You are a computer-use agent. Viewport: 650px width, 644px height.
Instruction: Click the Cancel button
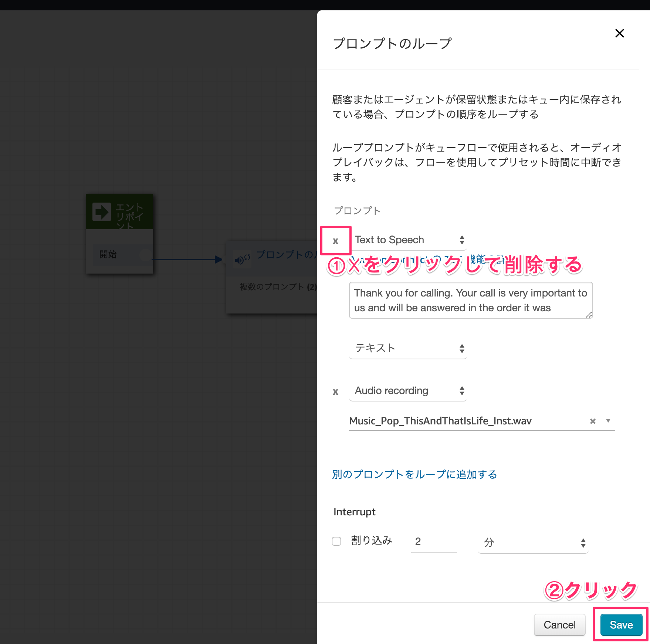tap(559, 625)
